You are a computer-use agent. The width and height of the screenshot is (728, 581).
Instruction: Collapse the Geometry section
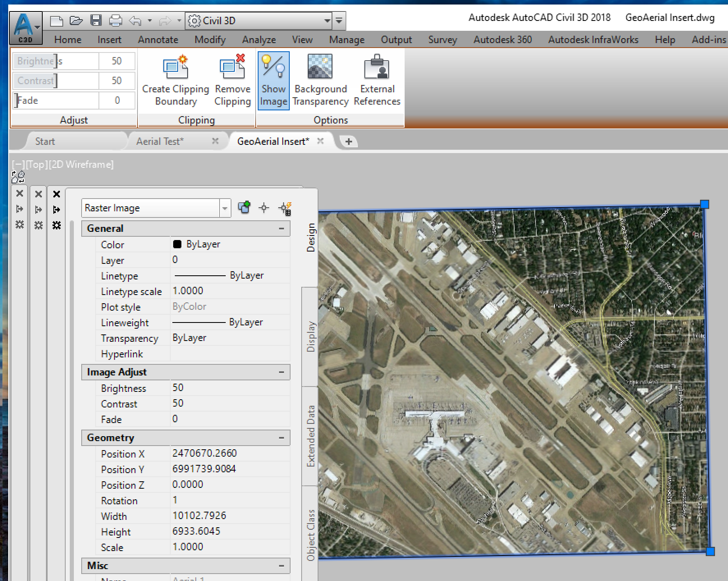coord(282,438)
